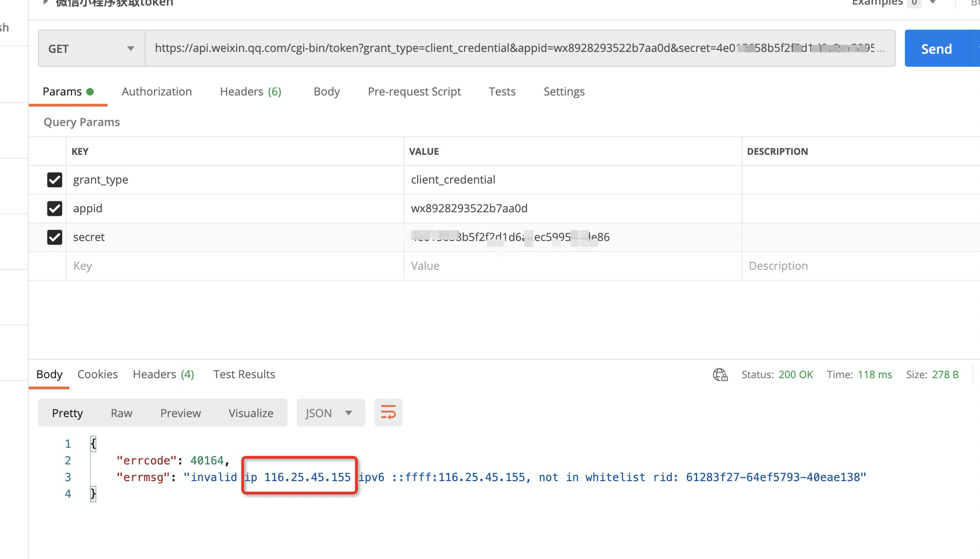
Task: Switch to the Authorization tab
Action: click(x=157, y=91)
